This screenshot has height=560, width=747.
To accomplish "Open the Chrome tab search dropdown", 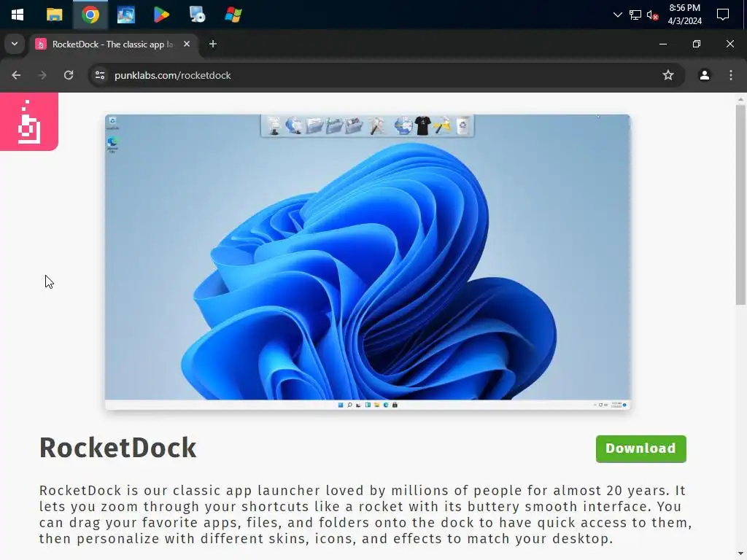I will (x=15, y=44).
